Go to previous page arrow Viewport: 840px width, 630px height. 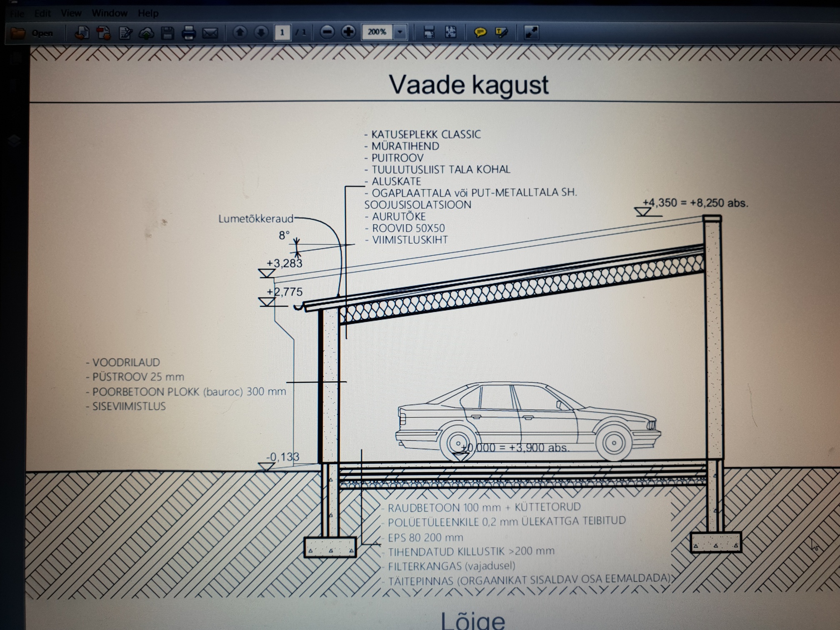tap(240, 32)
